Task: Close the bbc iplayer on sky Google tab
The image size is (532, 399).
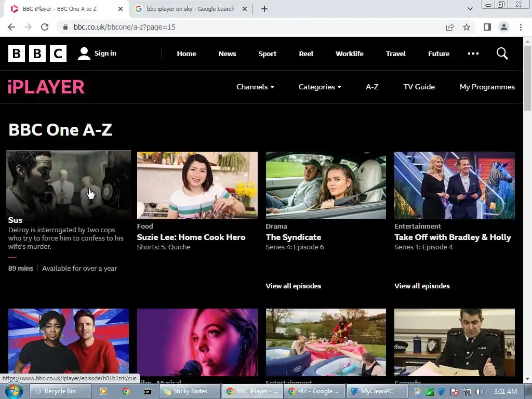Action: [245, 9]
